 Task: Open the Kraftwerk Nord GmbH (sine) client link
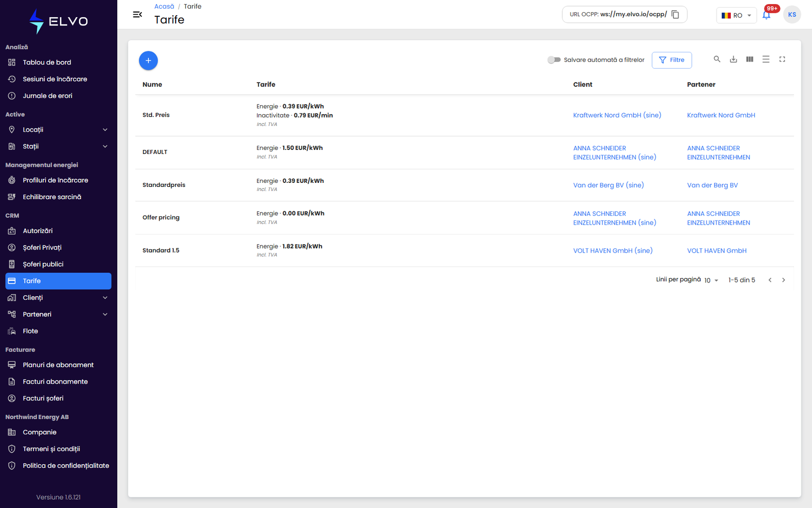(617, 115)
